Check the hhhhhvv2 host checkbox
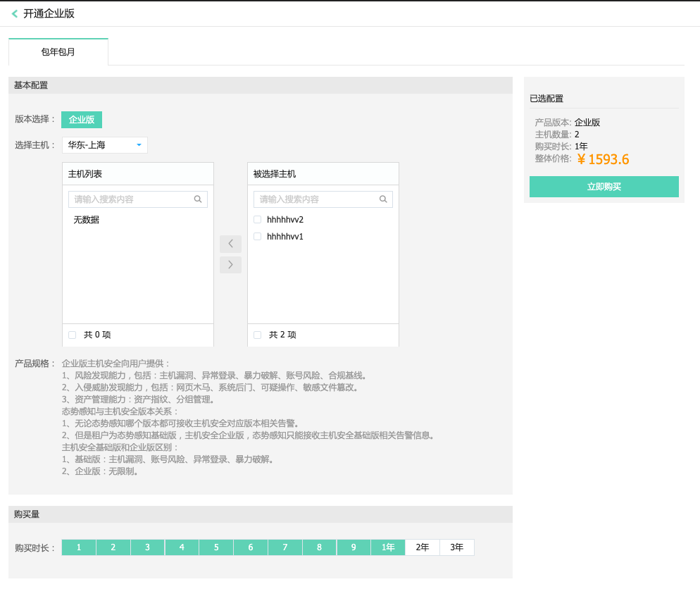The image size is (700, 589). click(x=257, y=219)
